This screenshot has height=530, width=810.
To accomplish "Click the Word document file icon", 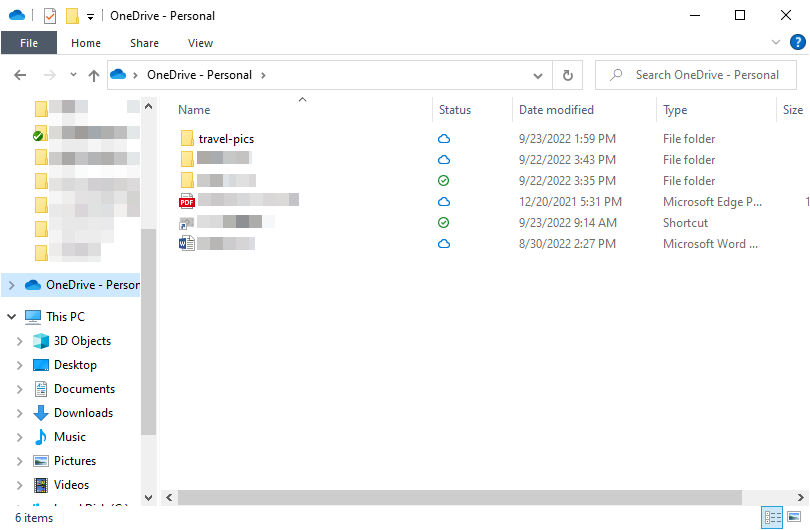I will click(187, 244).
